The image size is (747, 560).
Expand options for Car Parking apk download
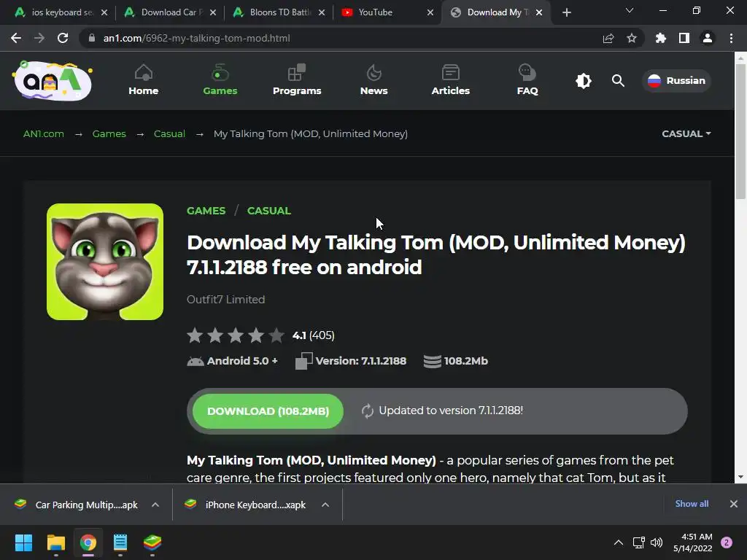(155, 505)
